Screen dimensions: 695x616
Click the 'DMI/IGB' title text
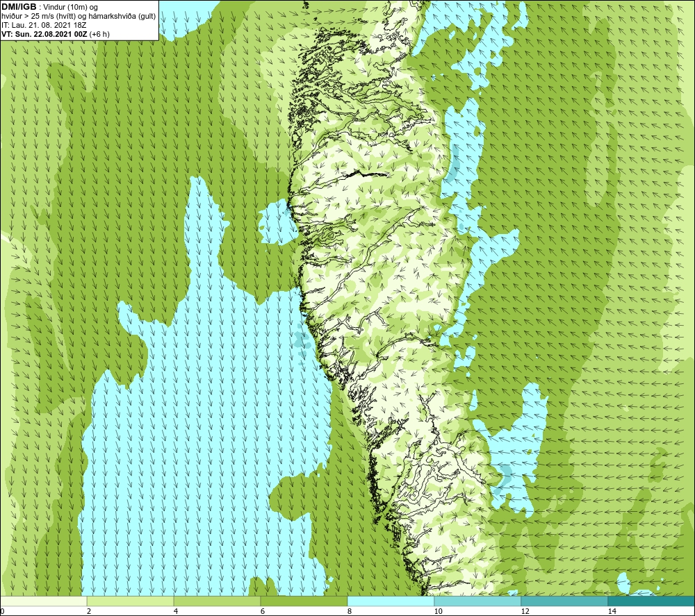(x=19, y=7)
